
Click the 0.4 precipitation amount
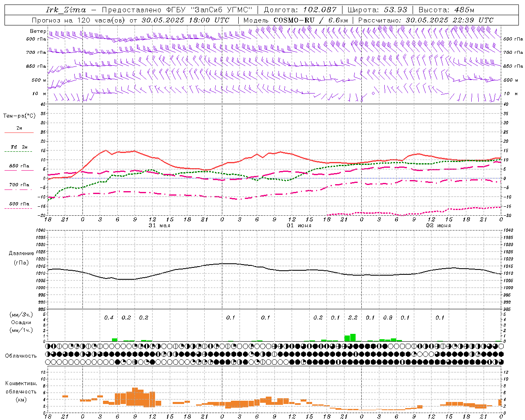109,318
